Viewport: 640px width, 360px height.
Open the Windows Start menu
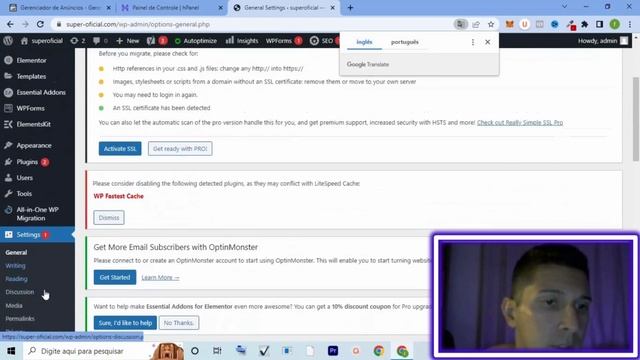pyautogui.click(x=11, y=351)
